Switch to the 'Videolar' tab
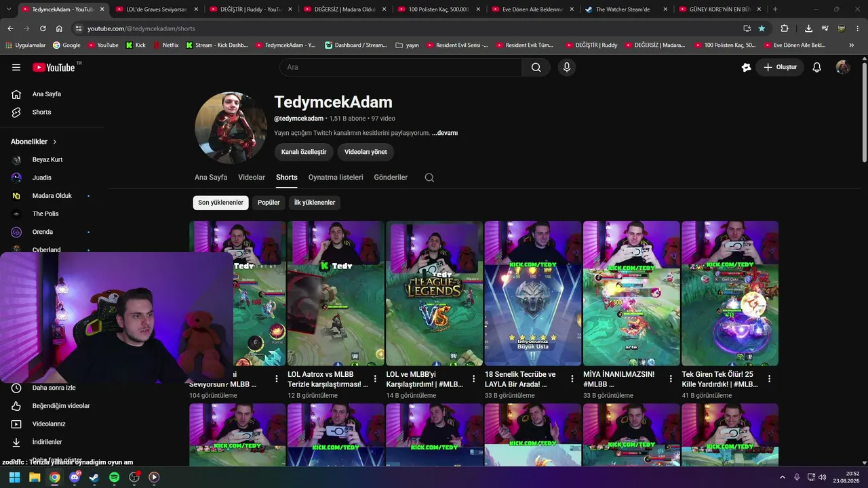 [252, 178]
